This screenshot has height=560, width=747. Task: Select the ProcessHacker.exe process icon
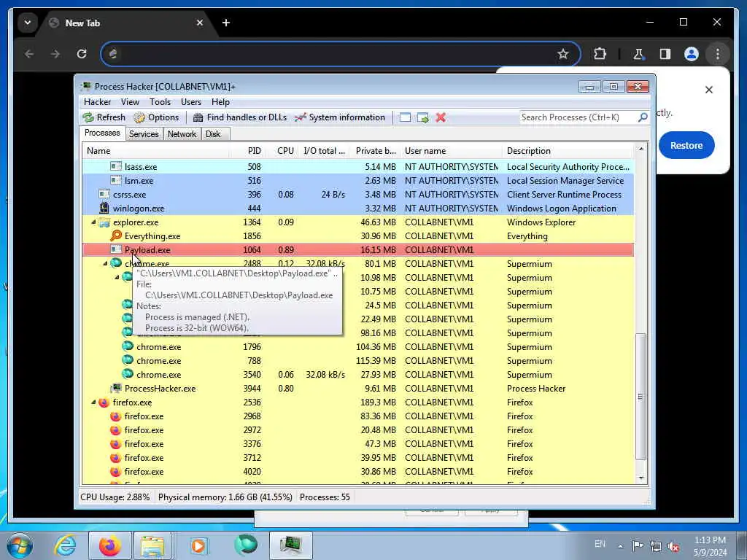tap(116, 388)
